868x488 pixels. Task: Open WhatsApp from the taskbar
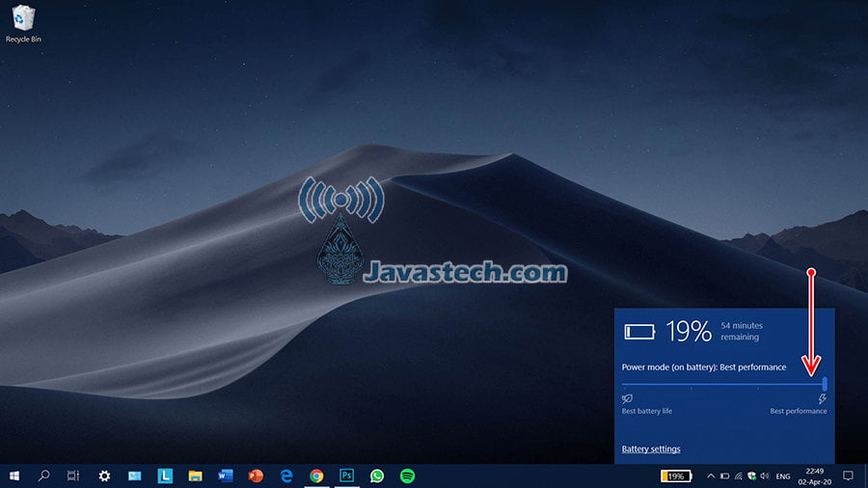point(377,475)
